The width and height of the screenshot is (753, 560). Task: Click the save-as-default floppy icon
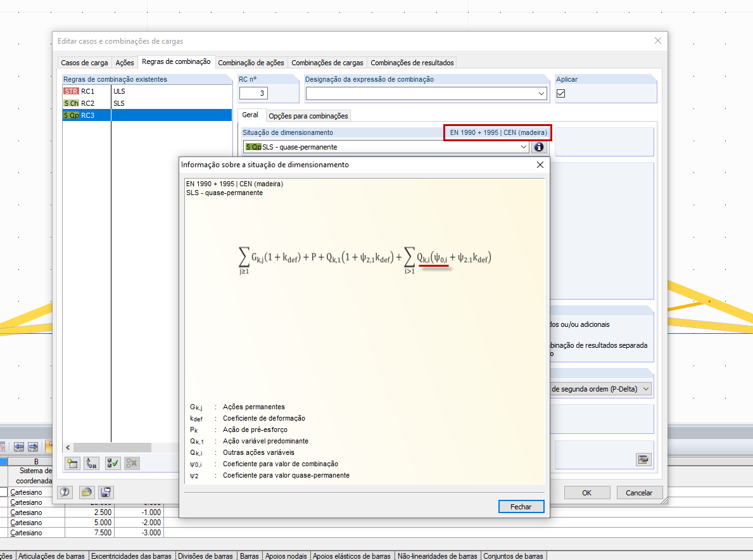106,492
